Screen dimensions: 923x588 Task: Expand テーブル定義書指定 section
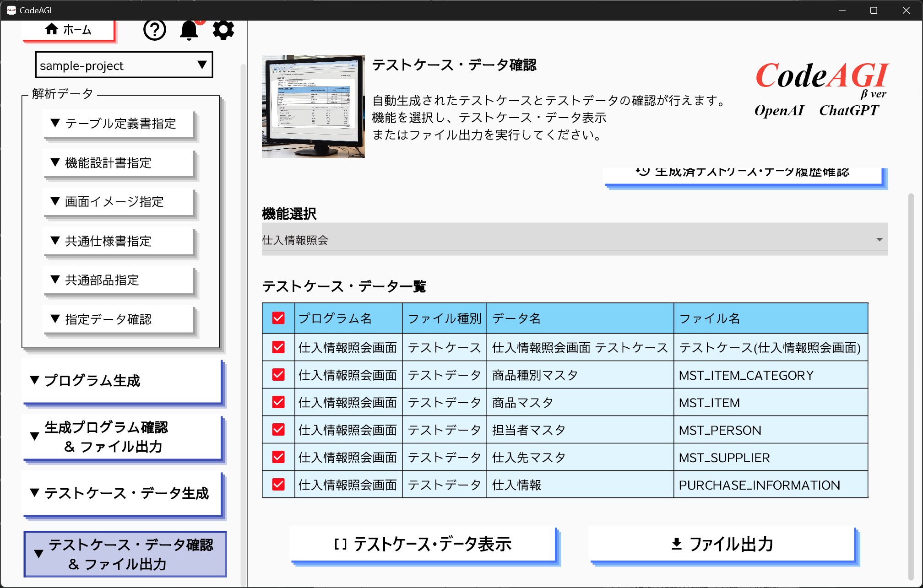(x=118, y=124)
